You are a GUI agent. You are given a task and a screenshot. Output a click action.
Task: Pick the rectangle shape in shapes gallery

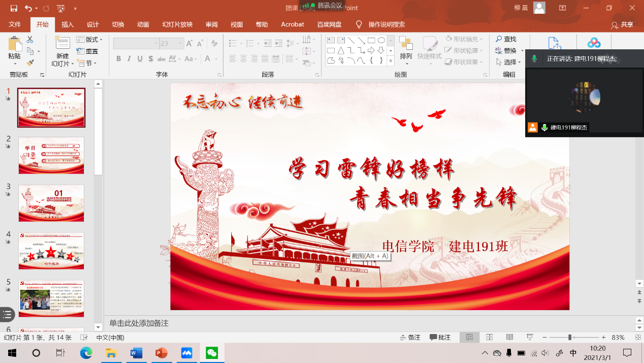click(371, 40)
